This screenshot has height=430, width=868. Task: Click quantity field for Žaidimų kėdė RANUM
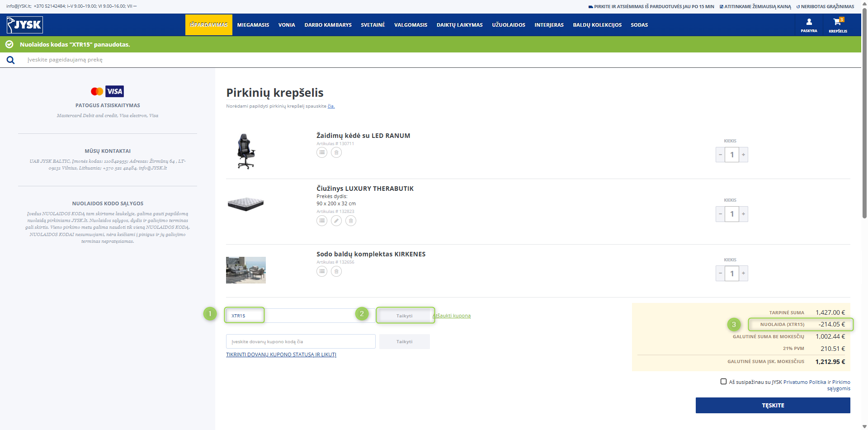pyautogui.click(x=732, y=155)
